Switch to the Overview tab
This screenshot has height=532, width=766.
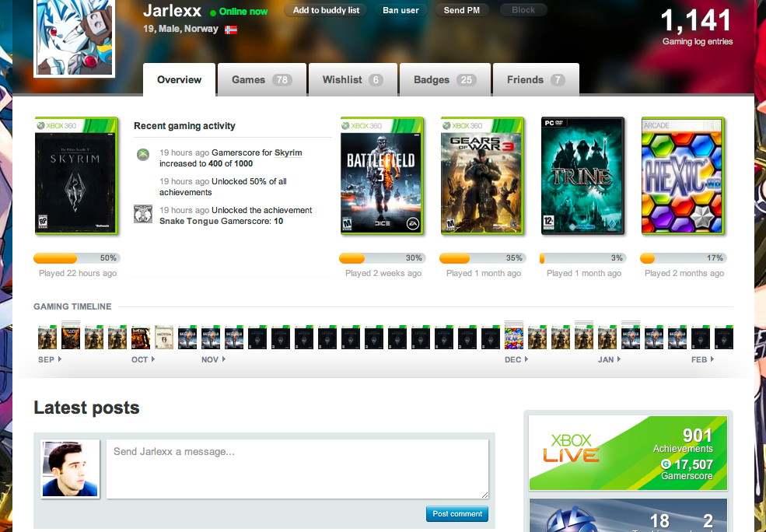(x=180, y=79)
